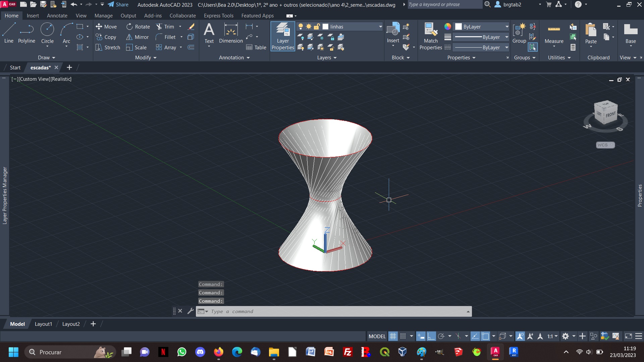Screen dimensions: 644x362
Task: Click the MODEL space button
Action: tap(377, 336)
